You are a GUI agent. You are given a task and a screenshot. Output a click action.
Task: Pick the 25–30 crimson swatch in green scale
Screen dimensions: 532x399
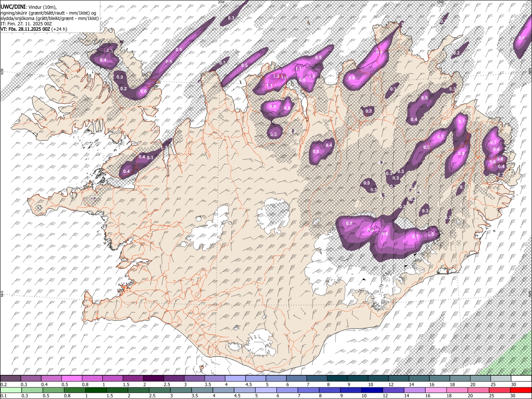pos(500,390)
